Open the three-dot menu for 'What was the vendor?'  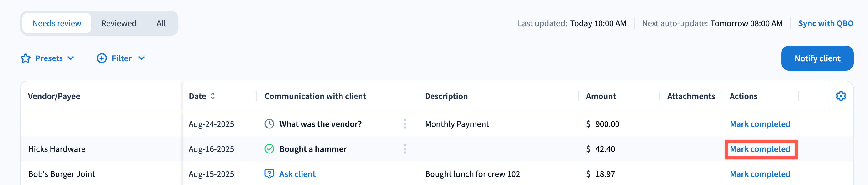point(405,124)
